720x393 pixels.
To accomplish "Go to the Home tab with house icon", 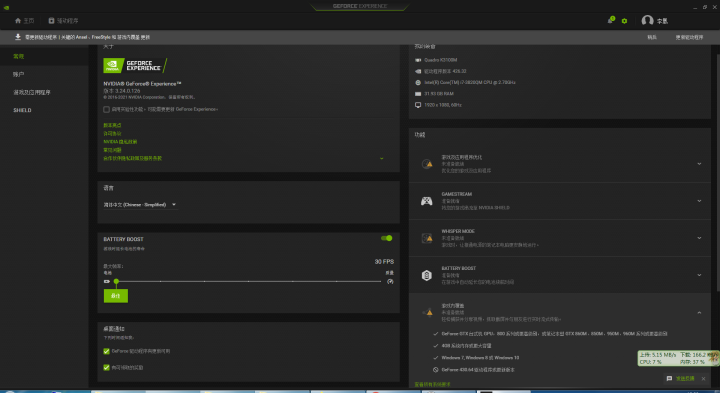I will 24,21.
